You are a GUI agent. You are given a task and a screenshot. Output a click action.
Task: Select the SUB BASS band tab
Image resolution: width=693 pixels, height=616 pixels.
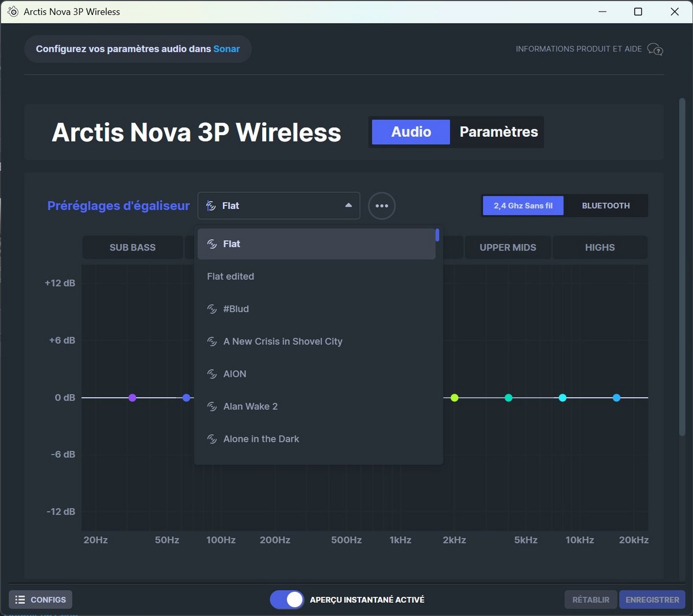133,247
